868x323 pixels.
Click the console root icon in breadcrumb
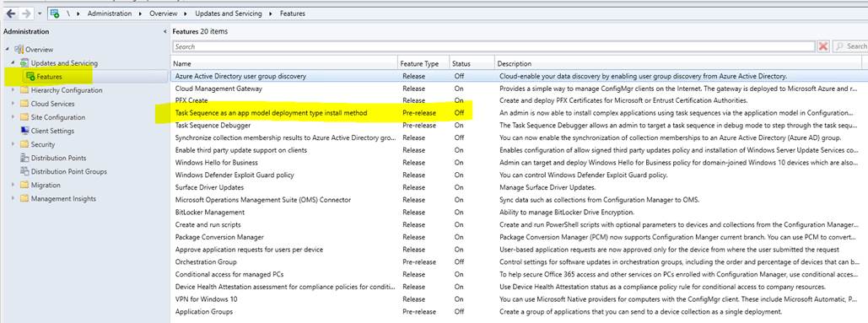tap(54, 13)
